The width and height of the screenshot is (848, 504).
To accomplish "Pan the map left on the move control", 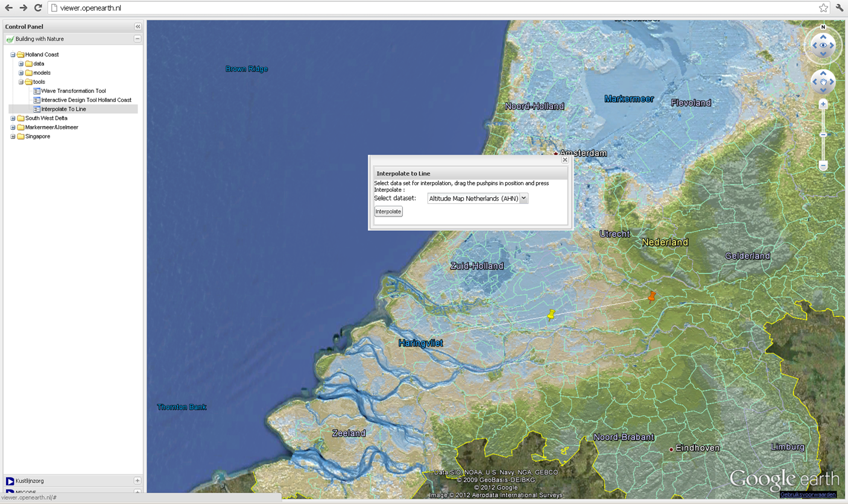I will tap(815, 82).
